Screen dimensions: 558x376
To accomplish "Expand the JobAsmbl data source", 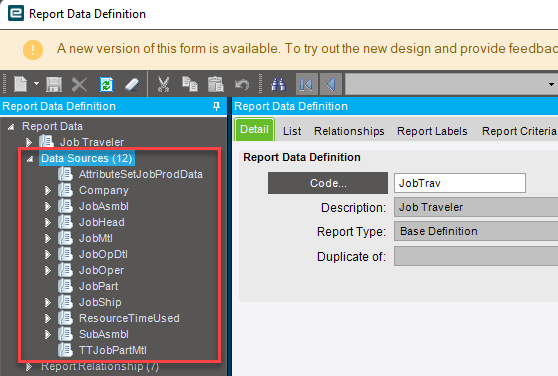I will (48, 207).
